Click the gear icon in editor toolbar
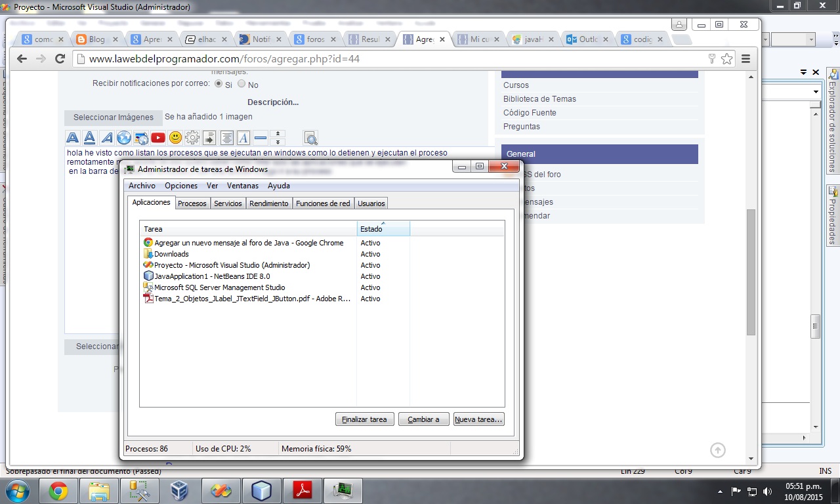Image resolution: width=840 pixels, height=504 pixels. click(192, 138)
